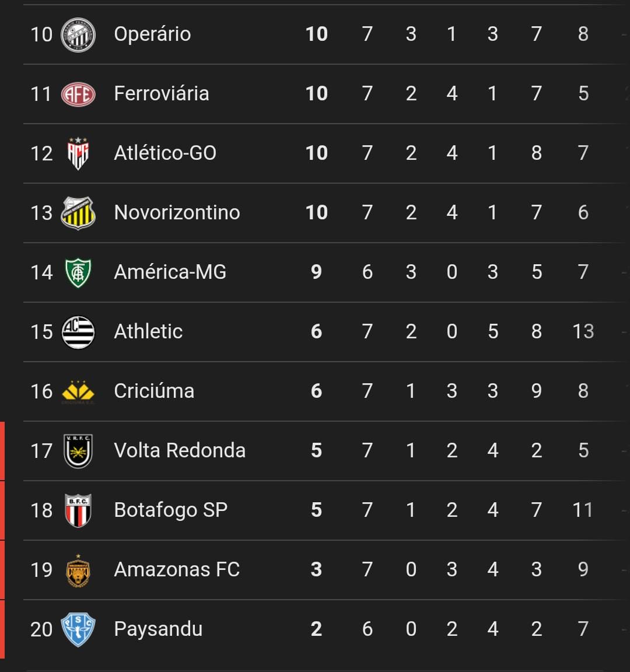
Task: Tap Athletic's 13 goals conceded value
Action: 583,331
